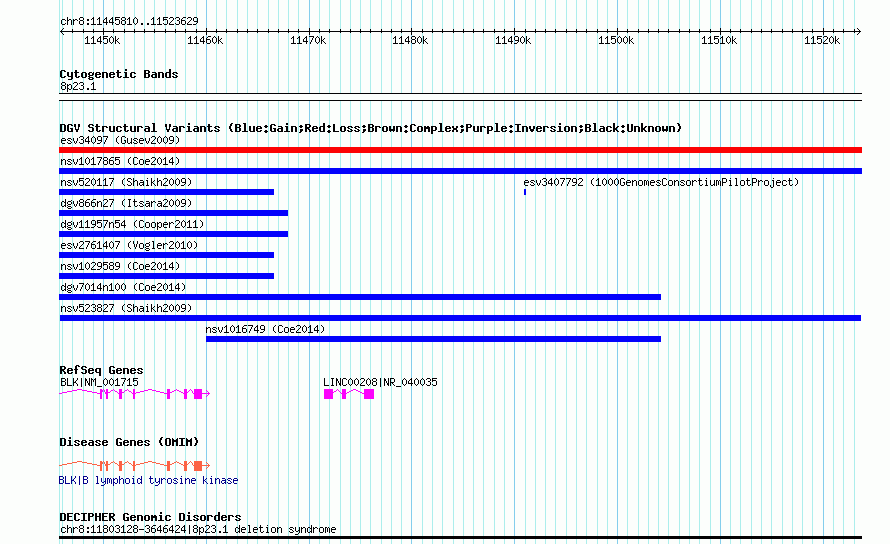This screenshot has width=890, height=544.
Task: Select dgv7014n100 (Coe2014) label
Action: pos(123,287)
